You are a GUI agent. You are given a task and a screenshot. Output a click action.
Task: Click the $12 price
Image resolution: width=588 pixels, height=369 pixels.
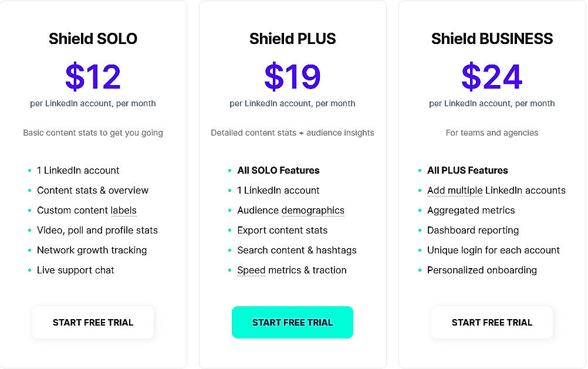click(93, 76)
